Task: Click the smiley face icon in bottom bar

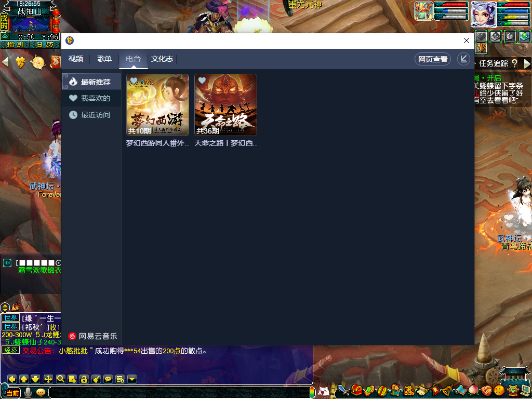Action: 499,390
